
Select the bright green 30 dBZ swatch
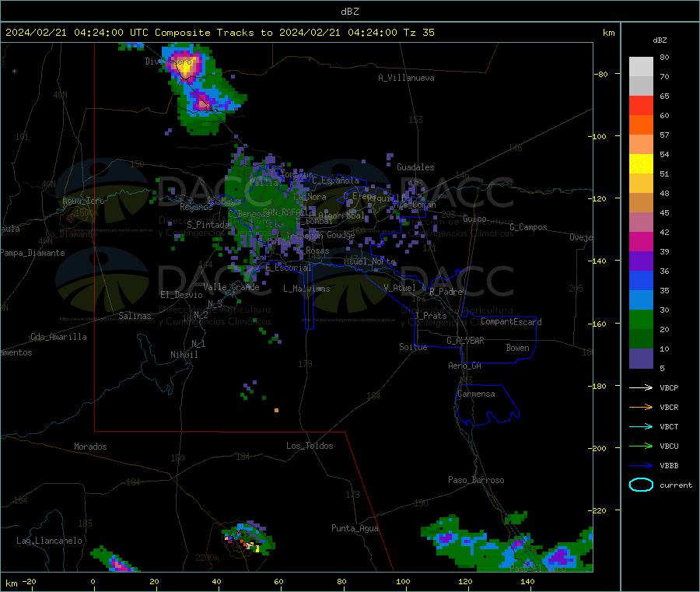641,319
